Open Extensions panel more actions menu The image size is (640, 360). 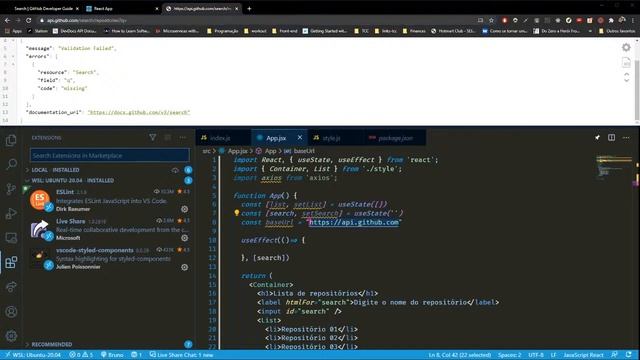click(183, 138)
